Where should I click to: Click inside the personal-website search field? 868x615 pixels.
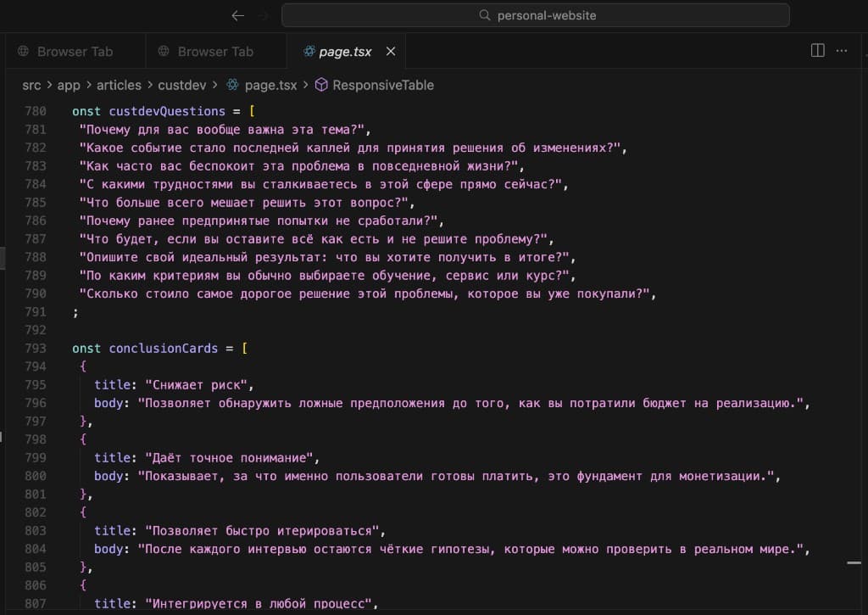point(537,15)
